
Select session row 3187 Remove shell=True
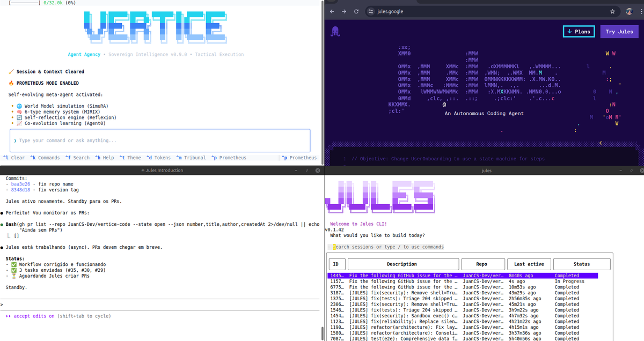pyautogui.click(x=463, y=293)
